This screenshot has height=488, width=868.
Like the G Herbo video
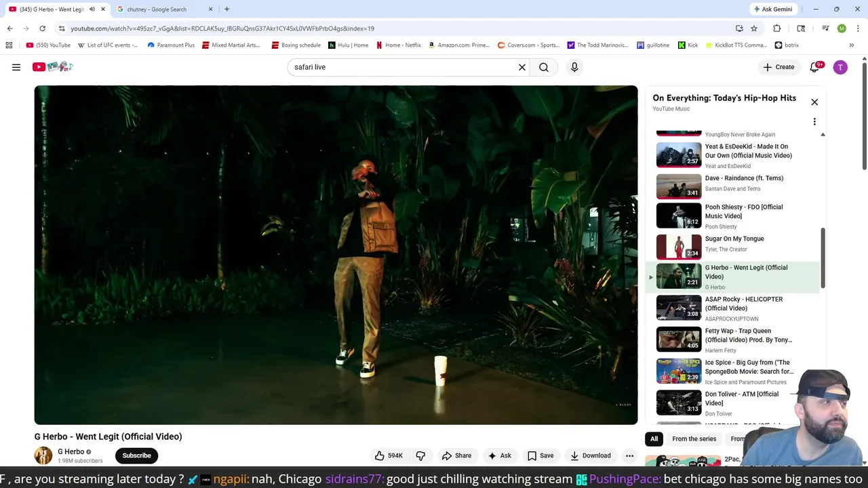pos(389,455)
